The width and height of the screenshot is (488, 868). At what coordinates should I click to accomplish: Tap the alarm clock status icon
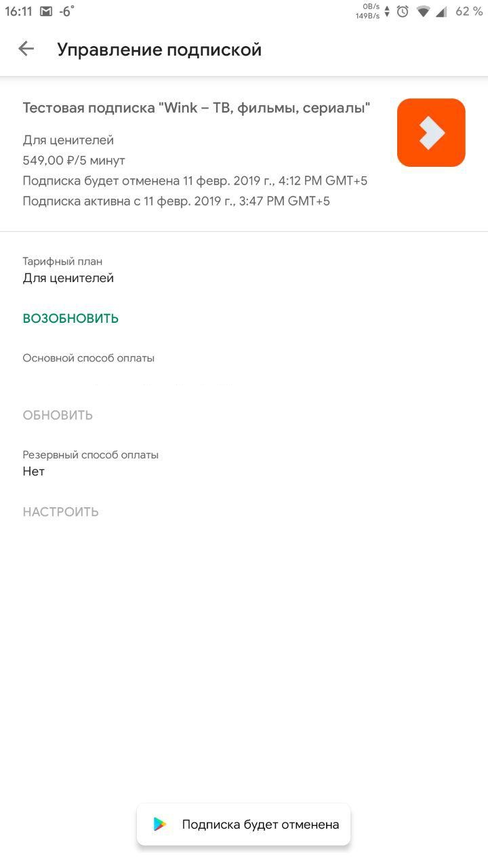click(403, 12)
